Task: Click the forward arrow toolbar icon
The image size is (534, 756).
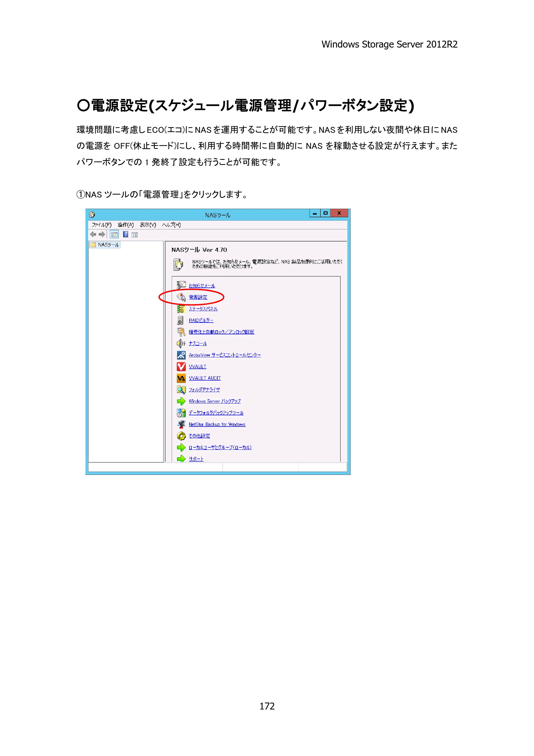Action: click(x=102, y=234)
